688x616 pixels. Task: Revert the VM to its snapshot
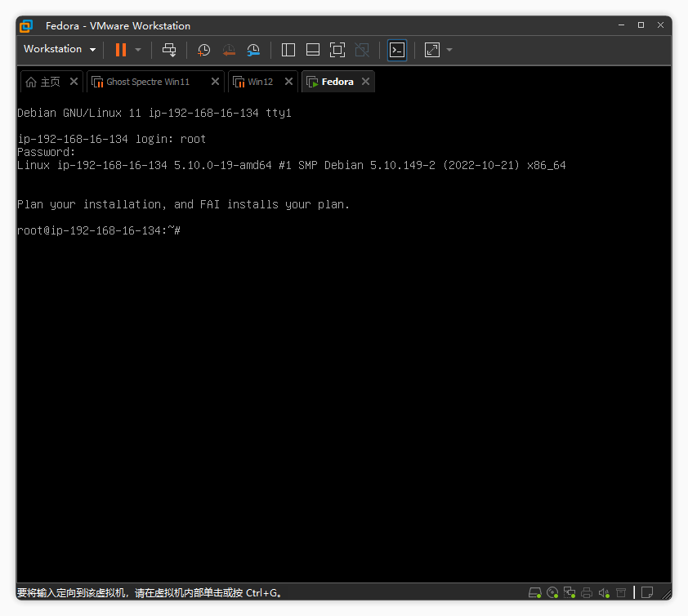(x=229, y=50)
